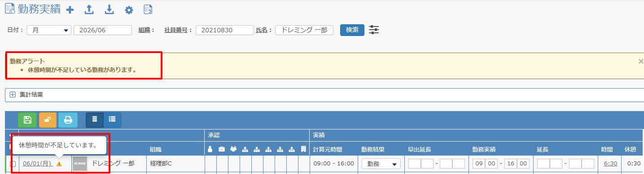Open settings via the gear icon
Screen dimensions: 644x174
(x=129, y=10)
